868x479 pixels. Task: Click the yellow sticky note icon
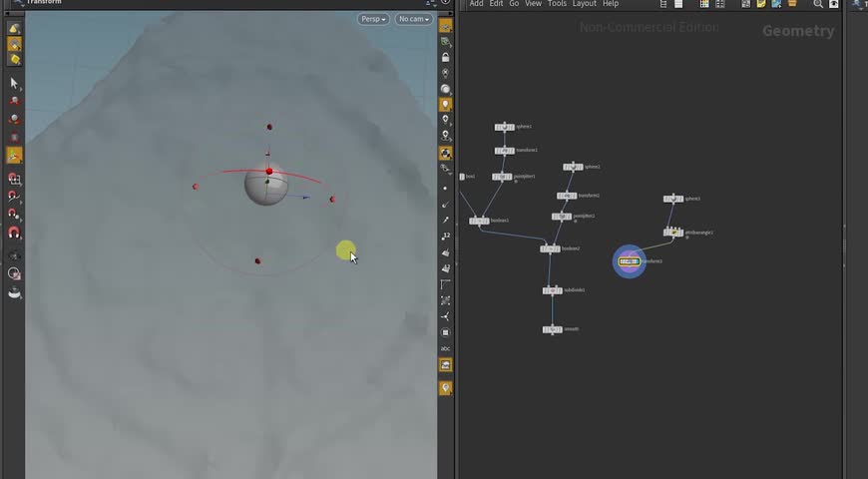point(761,4)
